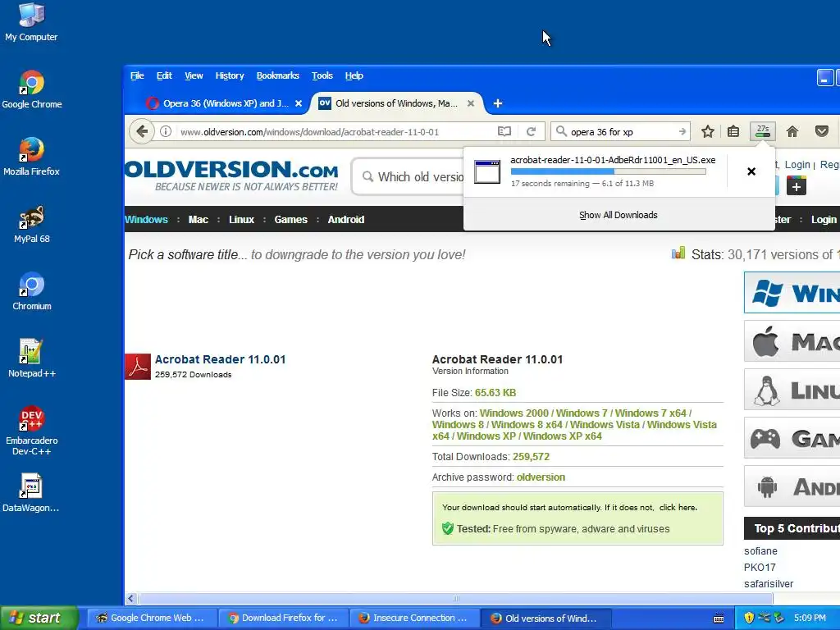Show bookmarks list icon
Image resolution: width=840 pixels, height=630 pixels.
733,131
